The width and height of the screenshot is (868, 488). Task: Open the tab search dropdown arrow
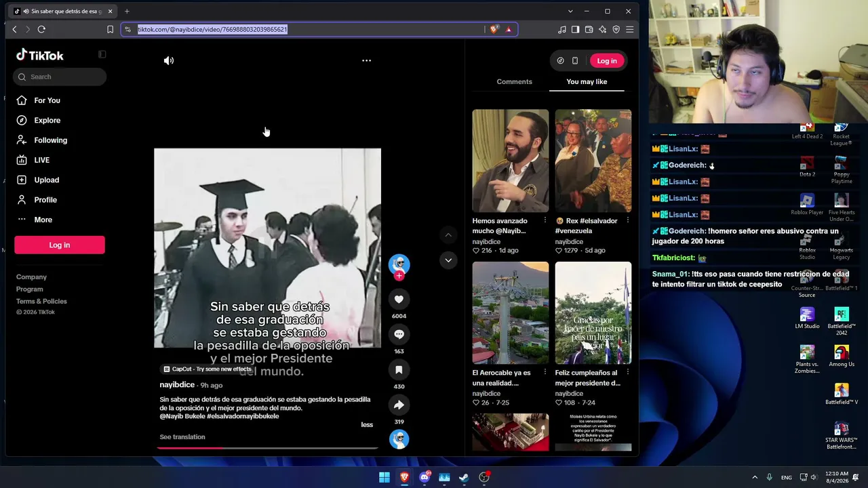click(x=570, y=11)
